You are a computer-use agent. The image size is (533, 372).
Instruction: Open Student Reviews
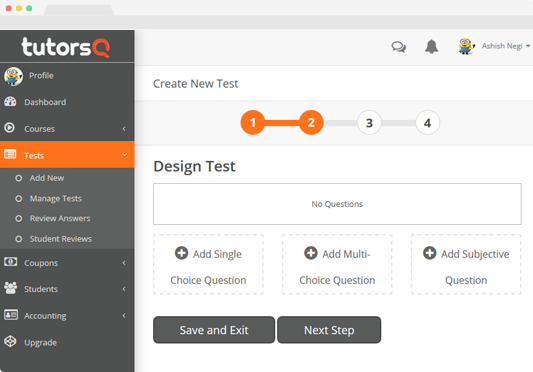coord(61,239)
